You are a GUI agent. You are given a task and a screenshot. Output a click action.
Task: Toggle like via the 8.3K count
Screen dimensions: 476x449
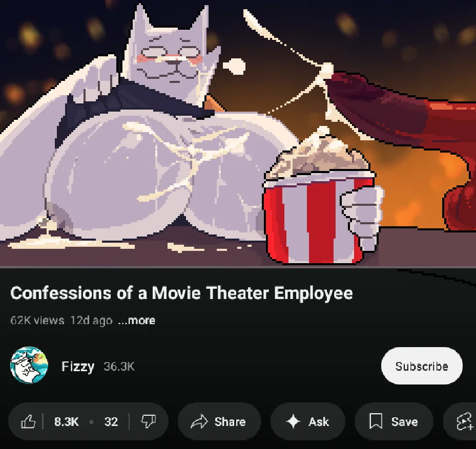pyautogui.click(x=67, y=422)
